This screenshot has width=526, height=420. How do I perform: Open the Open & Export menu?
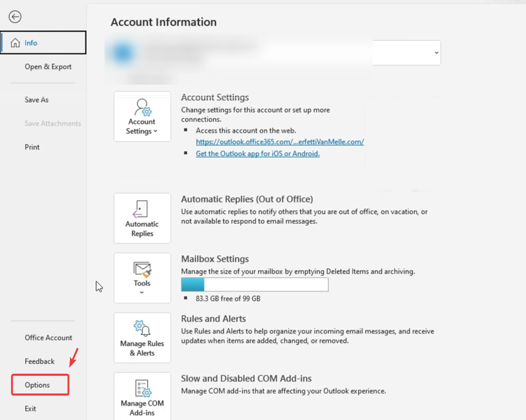48,66
